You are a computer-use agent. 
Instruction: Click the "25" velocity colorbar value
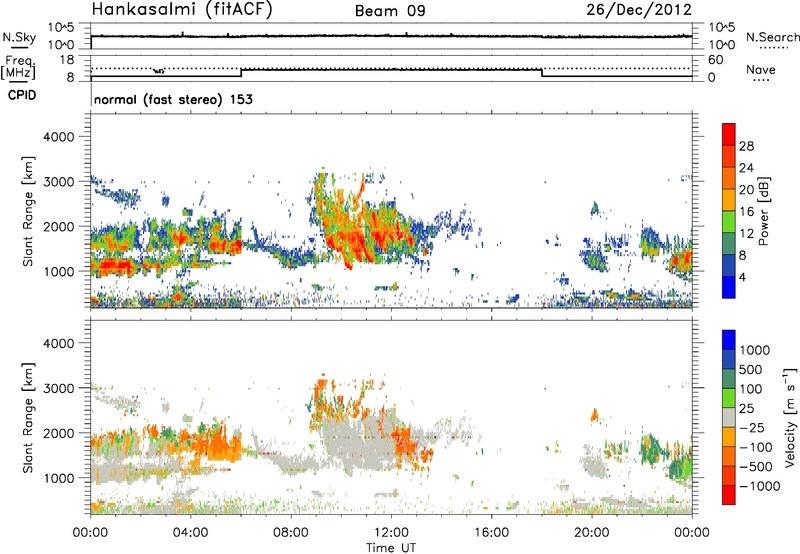(746, 409)
